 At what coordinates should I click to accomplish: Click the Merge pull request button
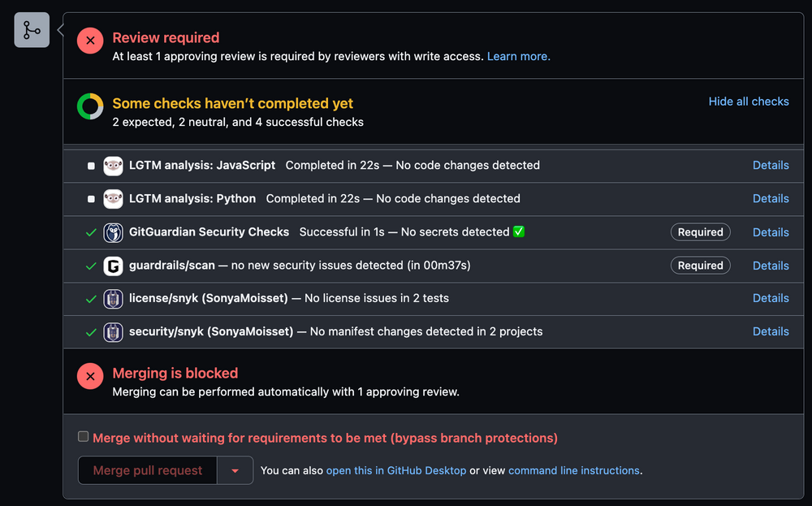[147, 470]
